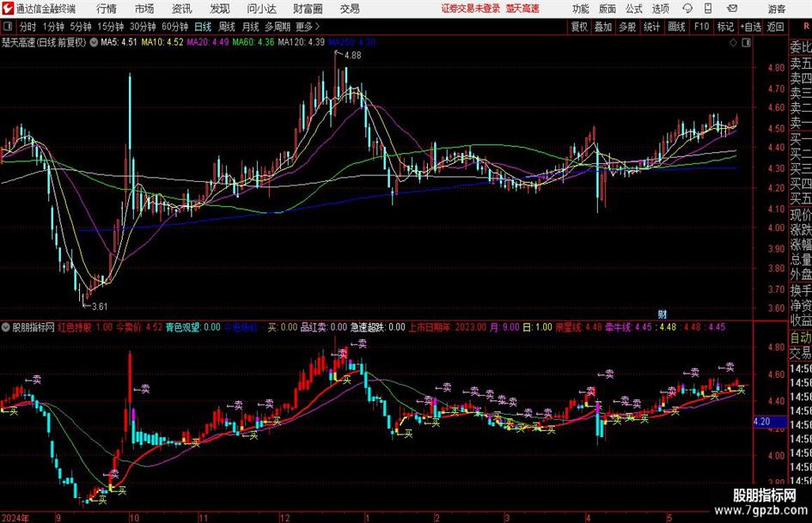This screenshot has height=523, width=812.
Task: Select the 月线 monthly chart tab
Action: click(251, 27)
